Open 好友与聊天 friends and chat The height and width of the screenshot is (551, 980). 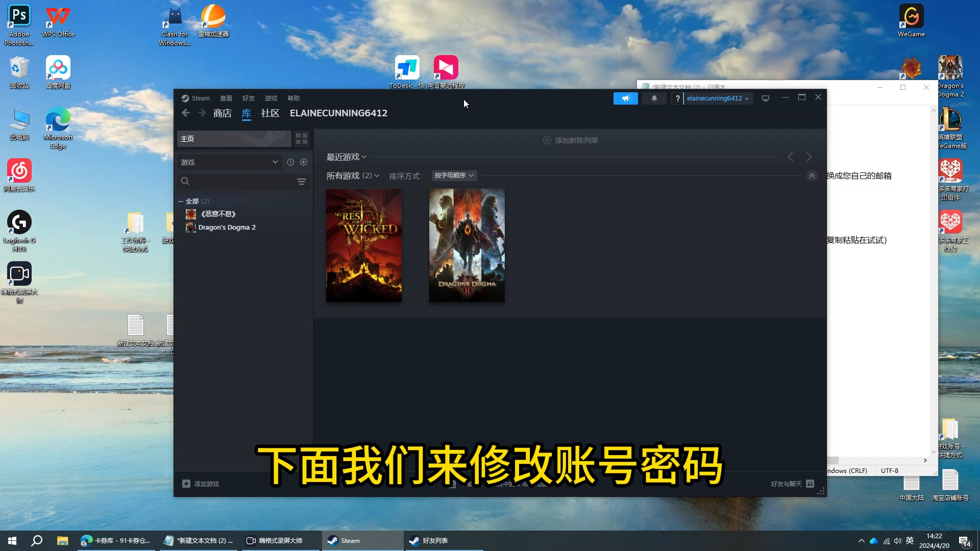click(x=792, y=484)
